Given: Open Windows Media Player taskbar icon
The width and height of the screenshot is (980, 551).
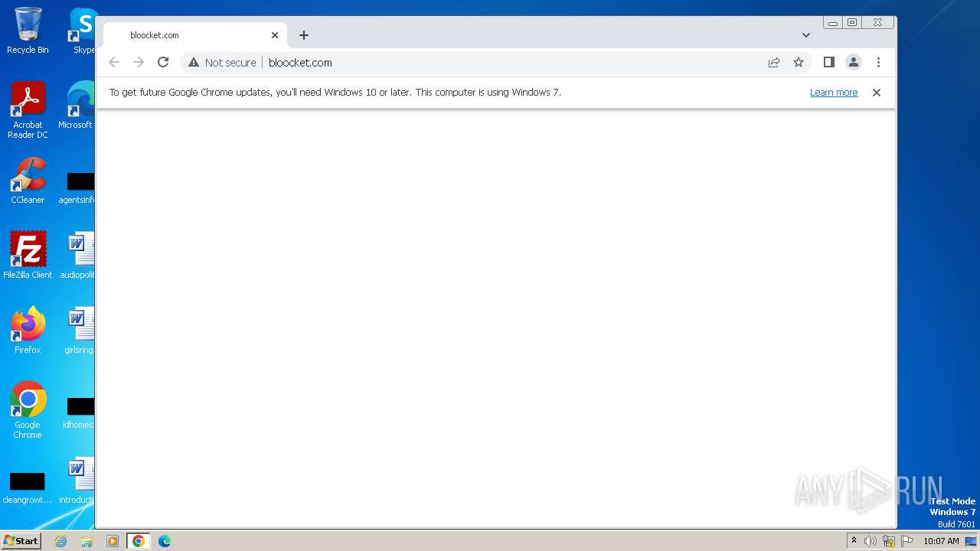Looking at the screenshot, I should pyautogui.click(x=113, y=541).
